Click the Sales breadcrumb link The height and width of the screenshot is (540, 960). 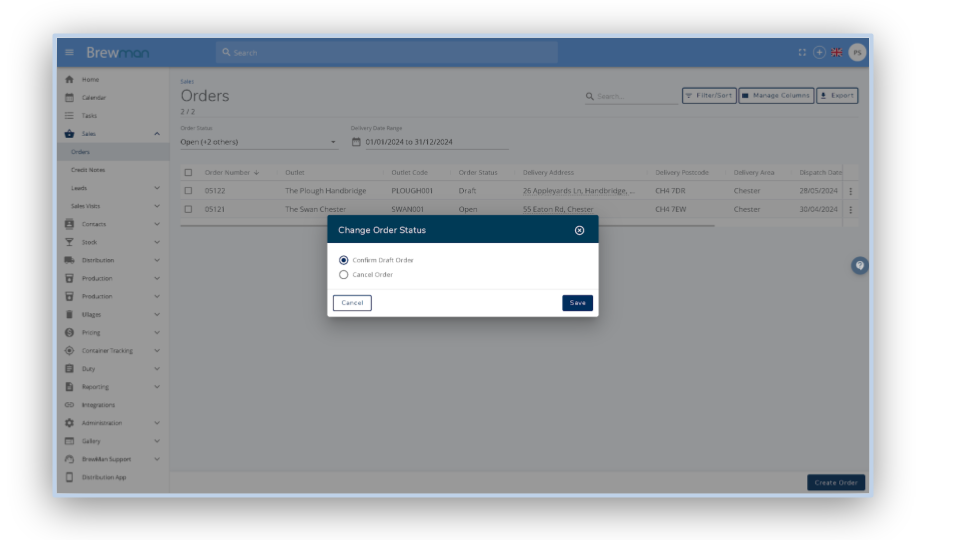click(187, 81)
